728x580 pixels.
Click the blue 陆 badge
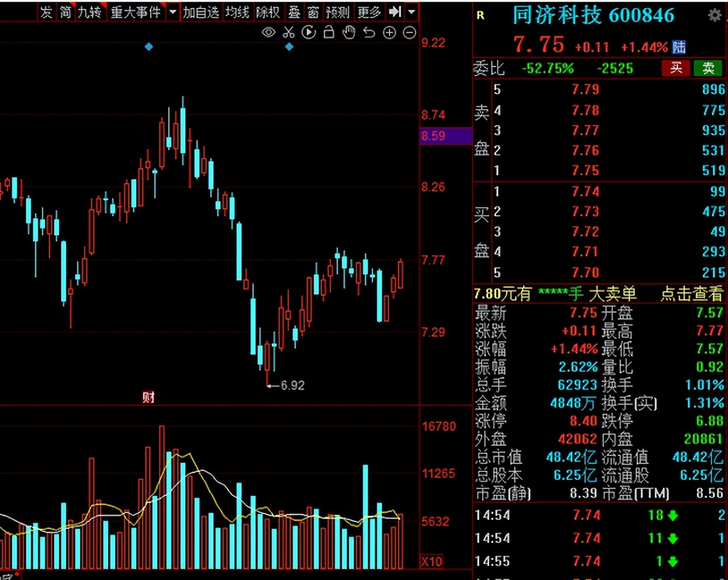tap(679, 47)
